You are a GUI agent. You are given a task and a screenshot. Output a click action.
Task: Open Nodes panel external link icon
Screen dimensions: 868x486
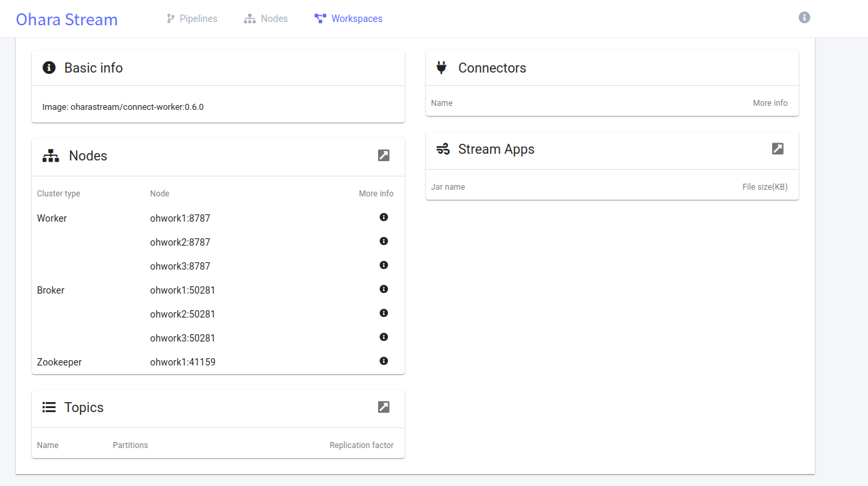383,155
